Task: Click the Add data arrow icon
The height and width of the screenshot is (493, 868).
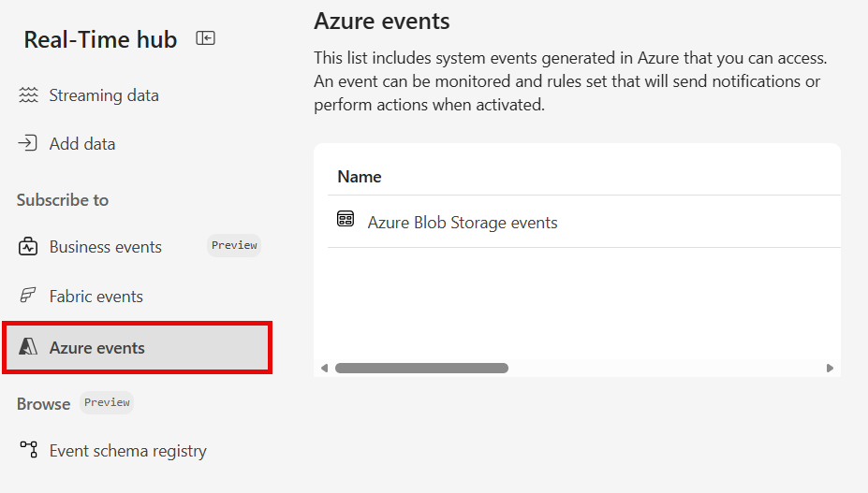Action: 28,143
